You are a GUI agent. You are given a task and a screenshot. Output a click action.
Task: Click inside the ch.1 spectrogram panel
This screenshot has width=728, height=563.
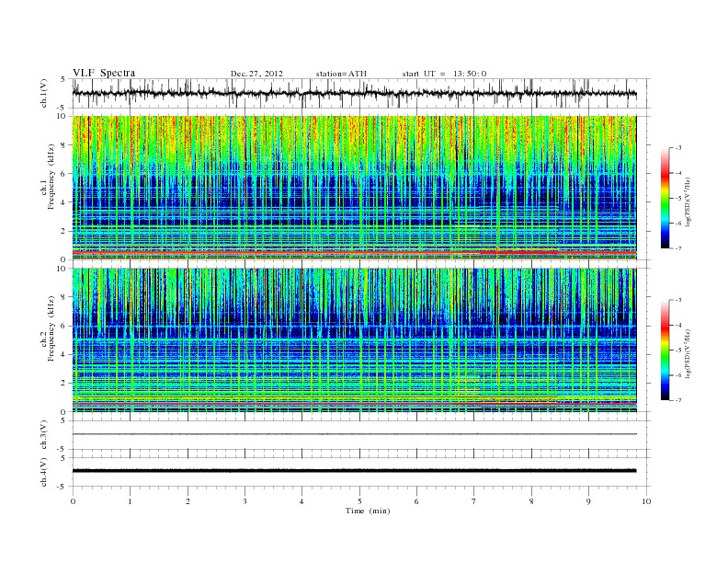pos(354,188)
